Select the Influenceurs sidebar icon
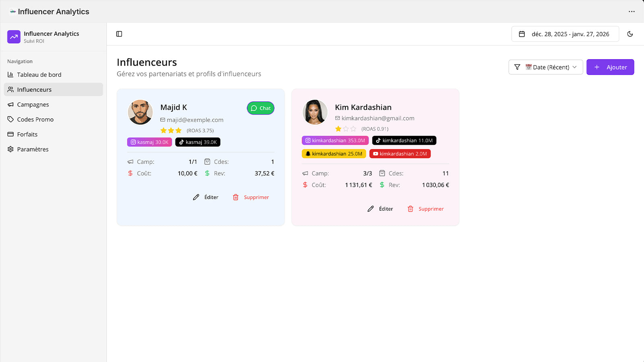644x362 pixels. [x=10, y=89]
